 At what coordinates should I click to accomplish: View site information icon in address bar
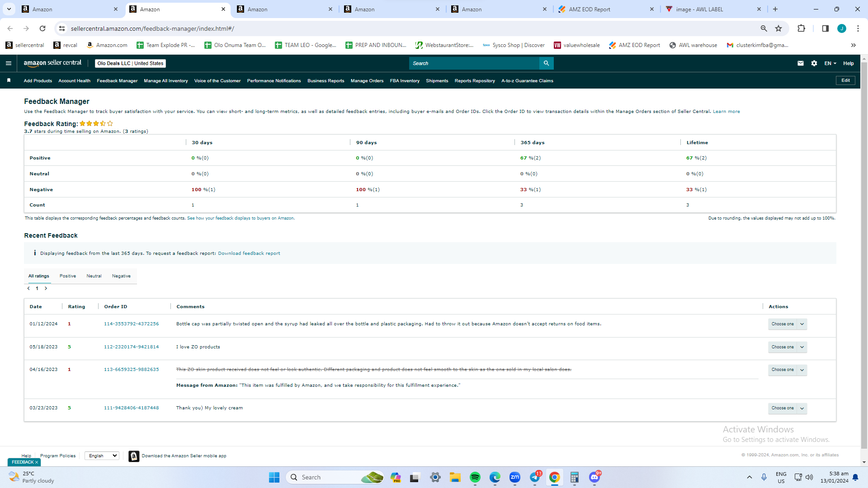pos(62,28)
